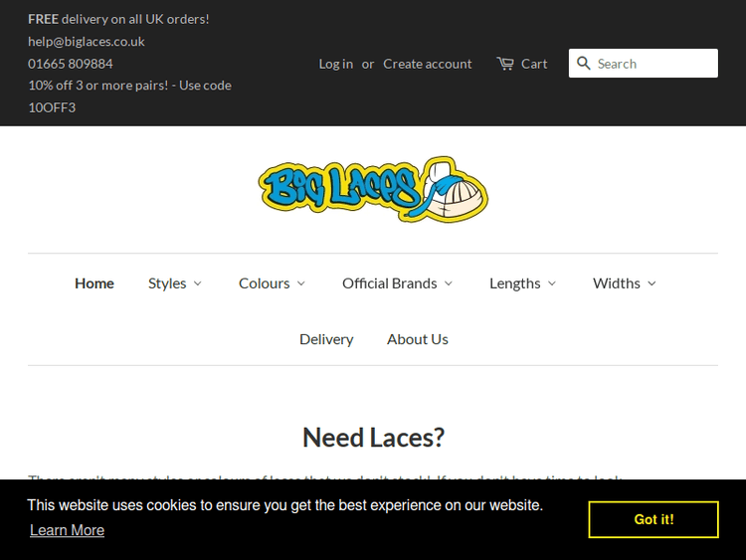Go to the Home menu item
Viewport: 746px width, 560px height.
(94, 283)
